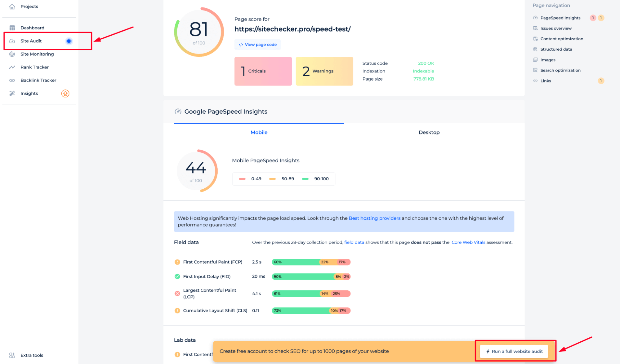Click the Site Monitoring icon
The image size is (620, 364).
coord(12,54)
